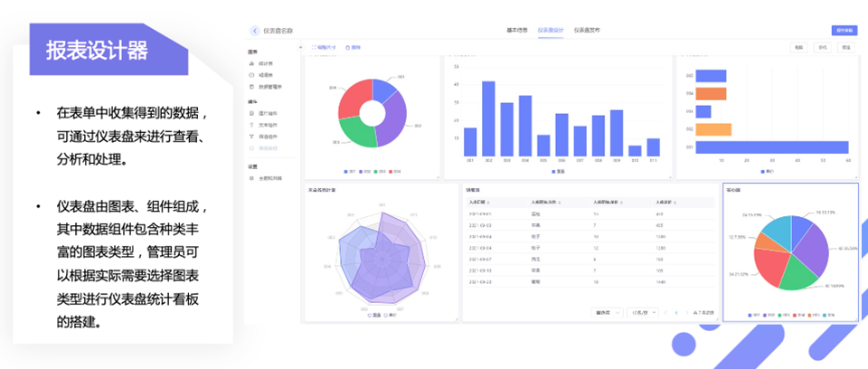Open the global style item under 设置
868x369 pixels.
(x=267, y=178)
